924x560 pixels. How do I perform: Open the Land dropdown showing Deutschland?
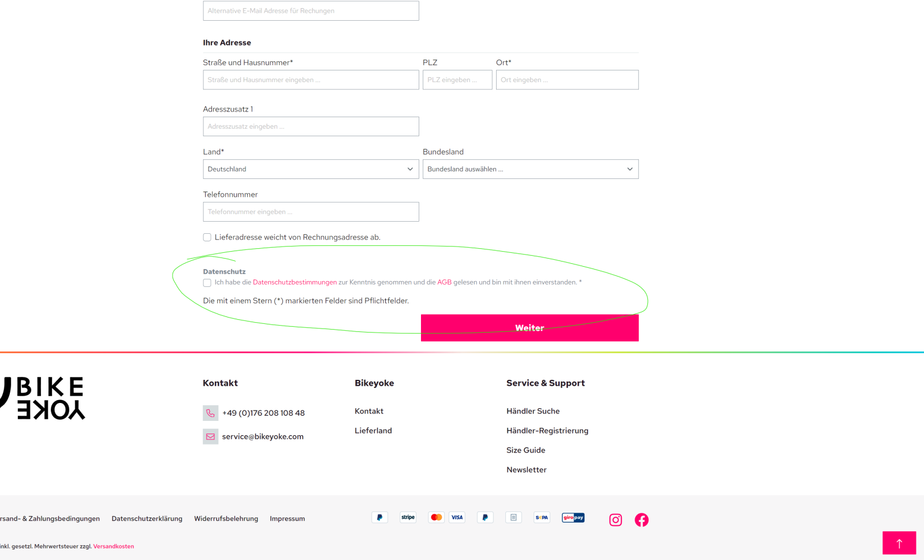coord(311,169)
